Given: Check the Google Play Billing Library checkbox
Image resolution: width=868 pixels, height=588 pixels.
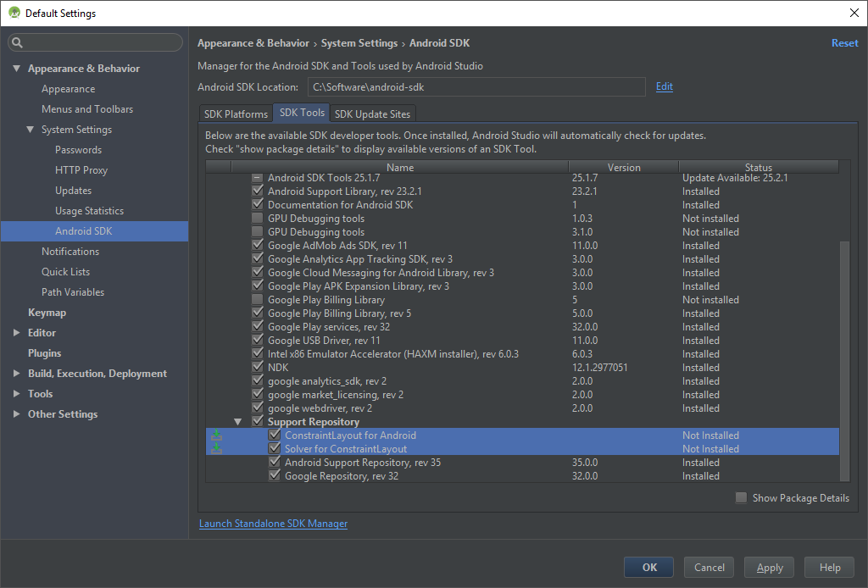Looking at the screenshot, I should click(x=258, y=300).
